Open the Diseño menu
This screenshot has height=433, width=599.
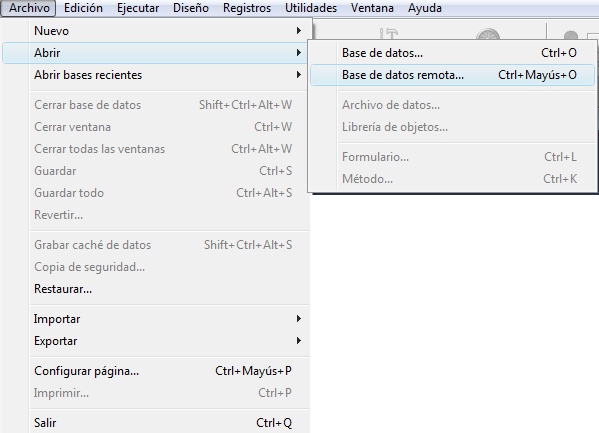tap(191, 8)
